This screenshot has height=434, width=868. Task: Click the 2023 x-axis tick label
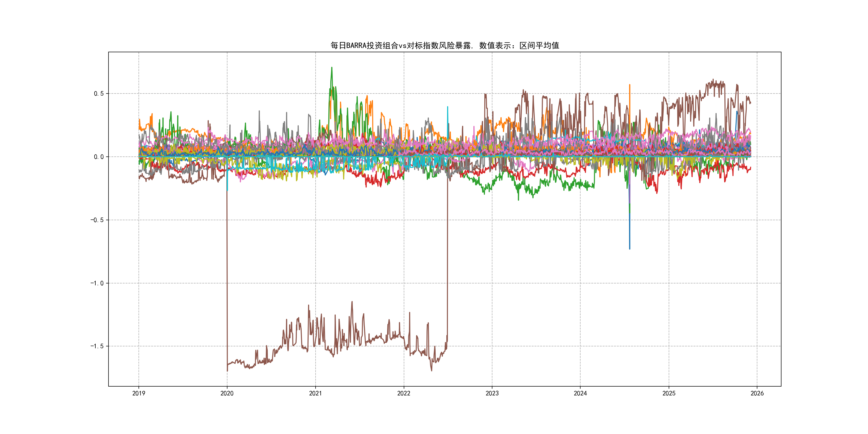[x=492, y=393]
